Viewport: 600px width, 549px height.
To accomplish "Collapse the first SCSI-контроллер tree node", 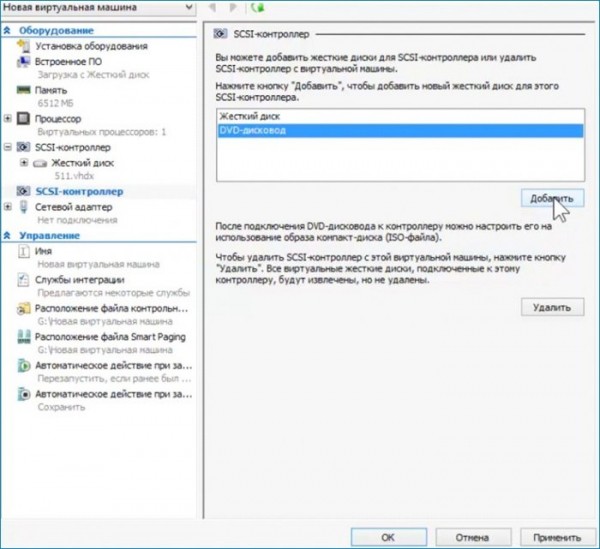I will [7, 147].
